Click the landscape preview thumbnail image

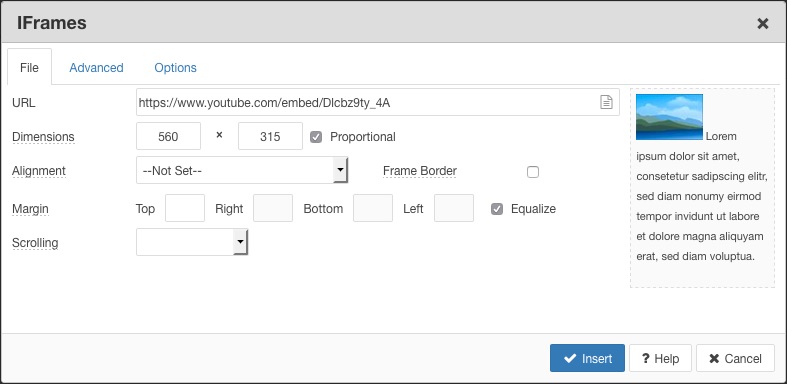[x=669, y=117]
